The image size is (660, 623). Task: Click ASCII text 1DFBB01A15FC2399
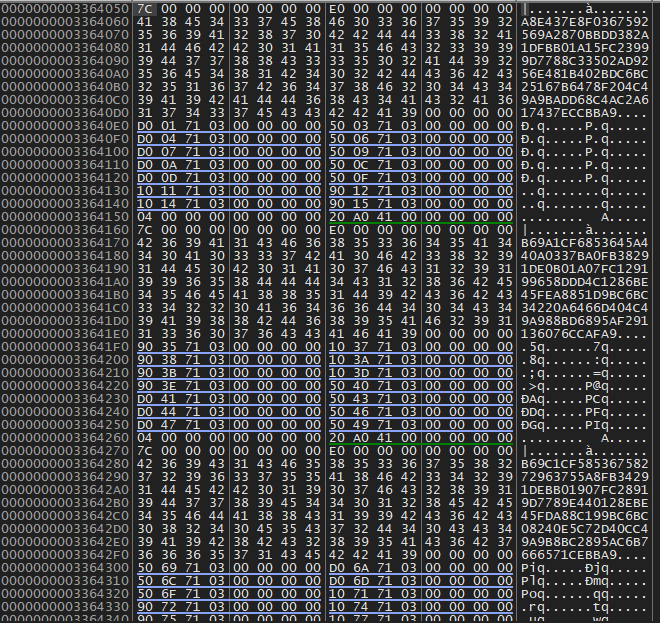(x=585, y=48)
